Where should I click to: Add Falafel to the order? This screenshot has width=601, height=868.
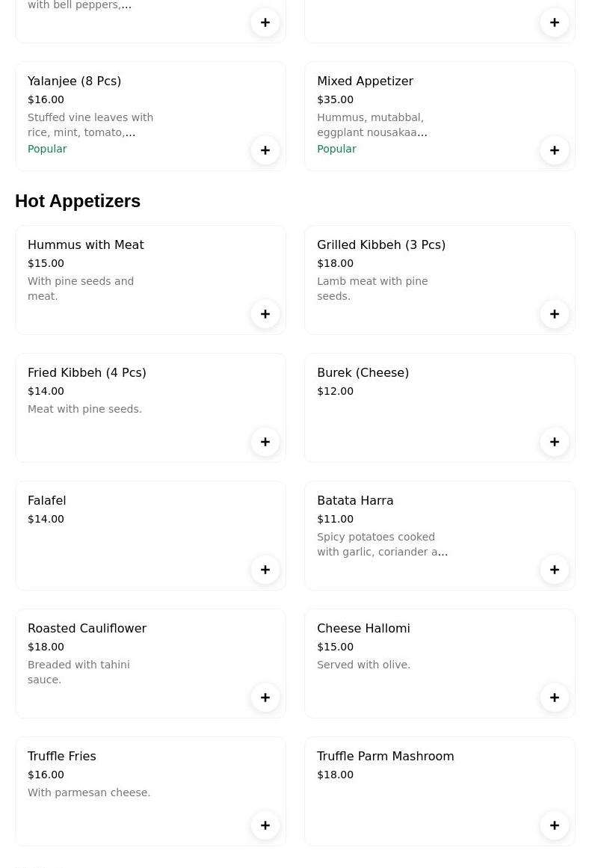pos(265,570)
